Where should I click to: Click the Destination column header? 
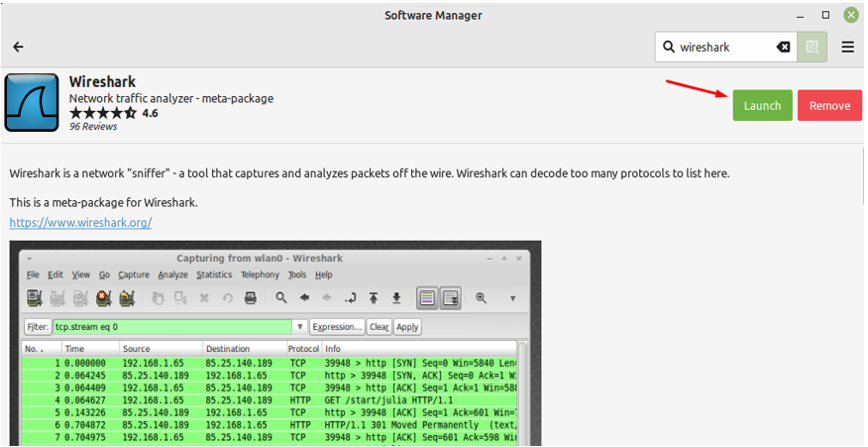pos(244,349)
